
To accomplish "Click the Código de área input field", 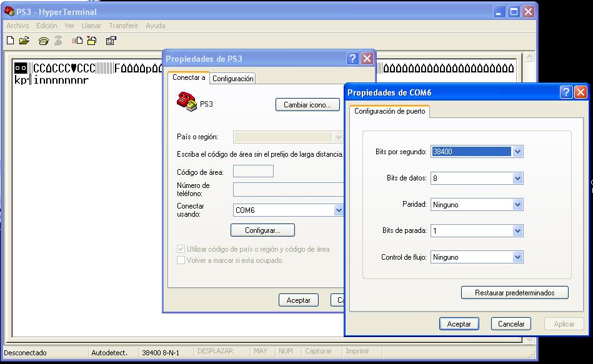I will tap(253, 171).
